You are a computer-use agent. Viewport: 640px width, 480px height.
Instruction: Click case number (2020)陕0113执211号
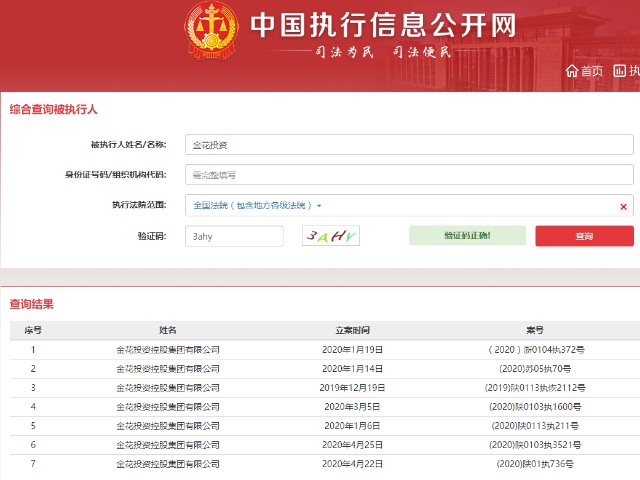coord(535,426)
